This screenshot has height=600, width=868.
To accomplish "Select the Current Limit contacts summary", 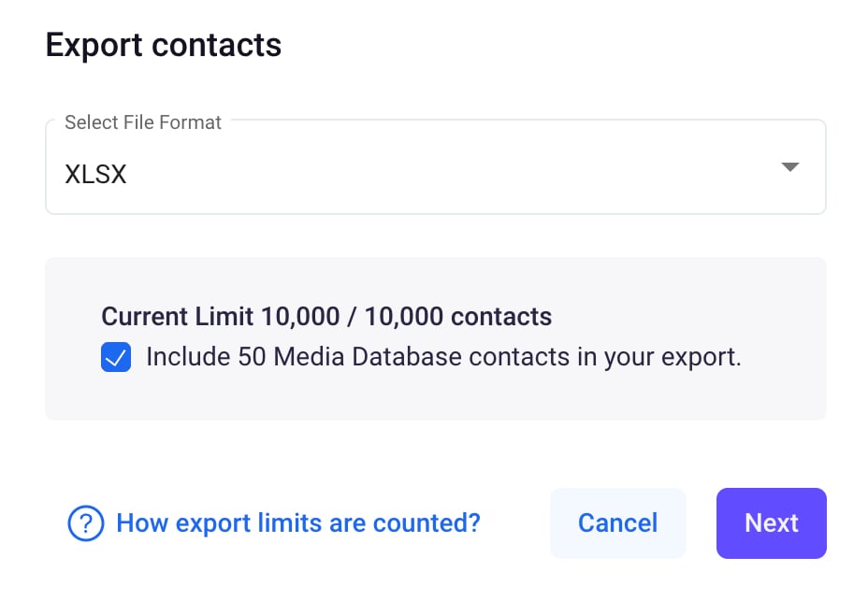I will (x=326, y=316).
